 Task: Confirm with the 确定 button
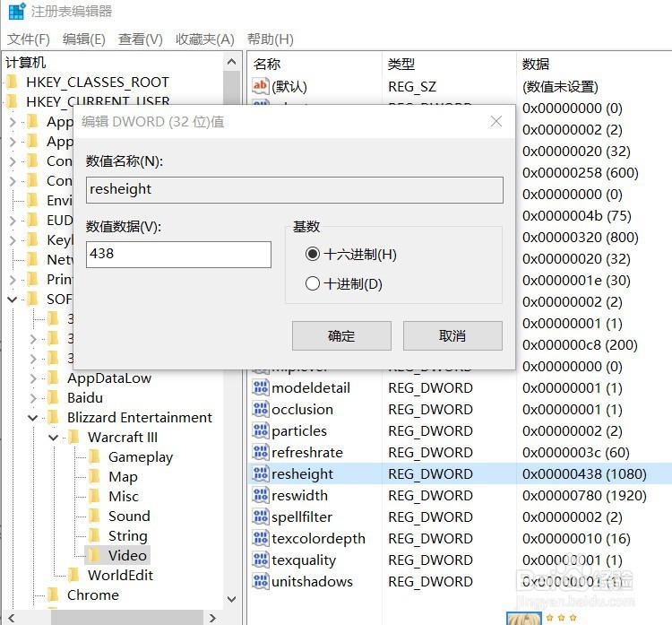coord(341,335)
